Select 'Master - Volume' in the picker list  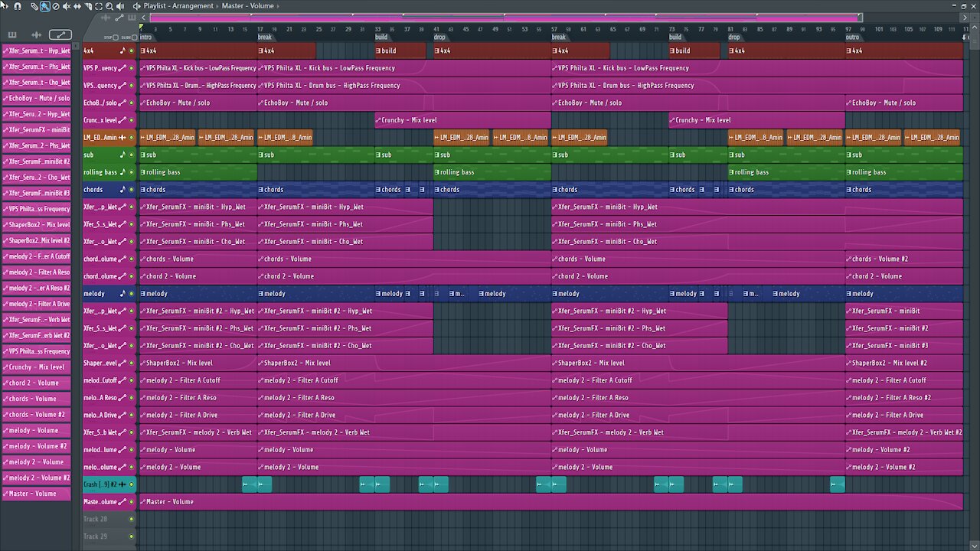tap(37, 494)
